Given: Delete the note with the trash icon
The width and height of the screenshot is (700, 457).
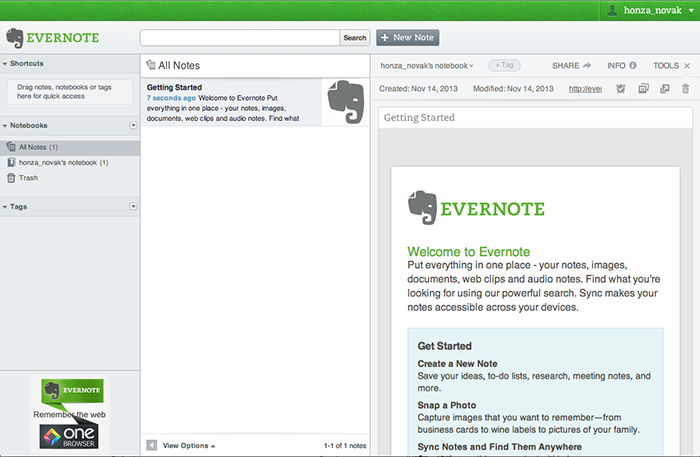Looking at the screenshot, I should [x=686, y=88].
